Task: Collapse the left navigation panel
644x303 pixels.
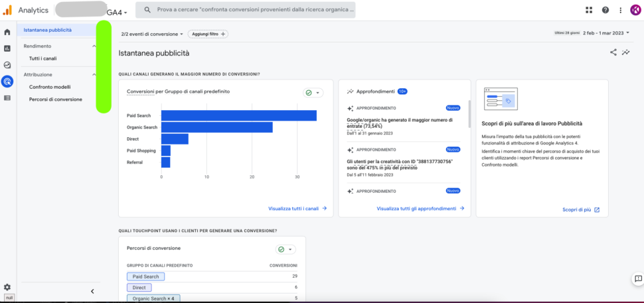Action: [92, 291]
